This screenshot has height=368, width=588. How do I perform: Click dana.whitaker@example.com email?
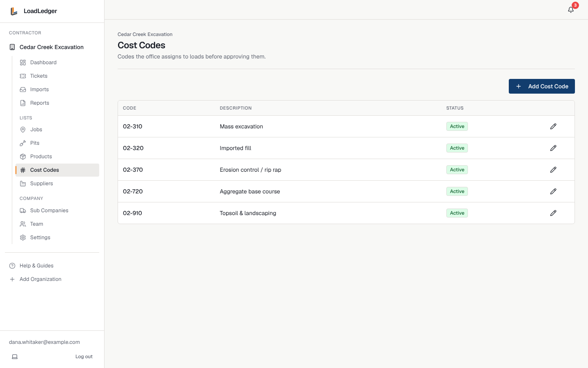click(45, 342)
